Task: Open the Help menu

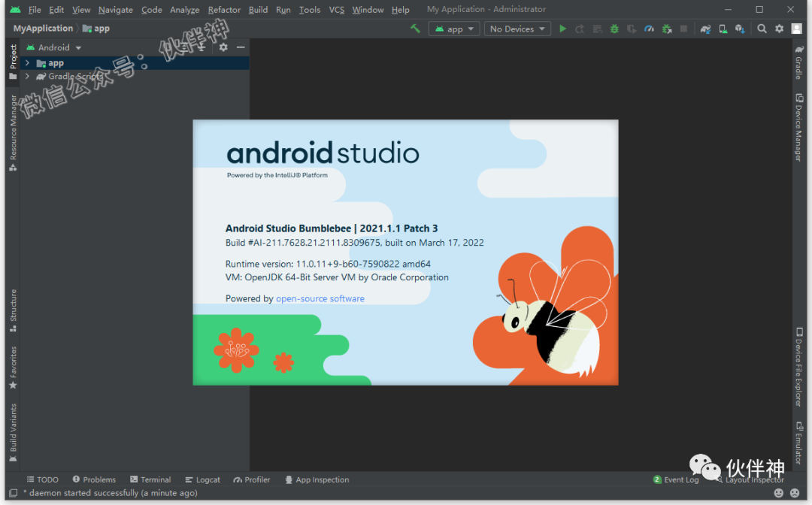Action: pos(400,9)
